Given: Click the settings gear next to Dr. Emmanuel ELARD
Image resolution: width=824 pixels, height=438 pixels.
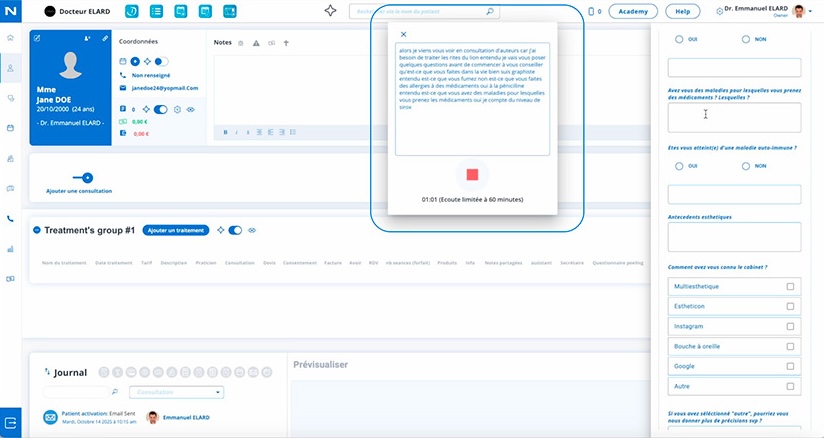Looking at the screenshot, I should tap(720, 12).
